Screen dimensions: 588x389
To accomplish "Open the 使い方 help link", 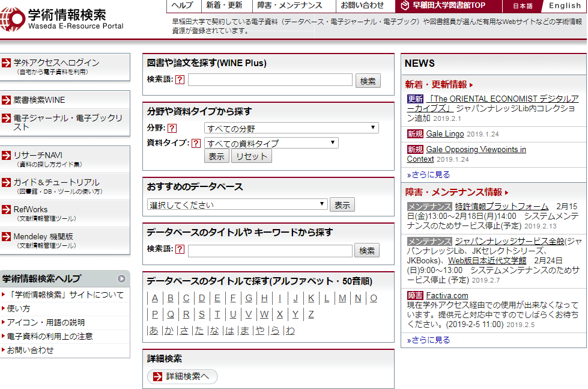I will click(19, 308).
